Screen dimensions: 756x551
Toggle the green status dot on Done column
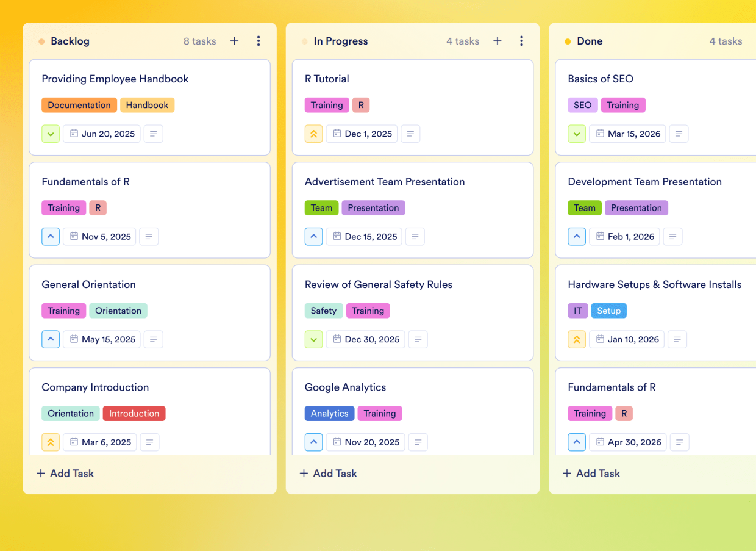point(567,41)
